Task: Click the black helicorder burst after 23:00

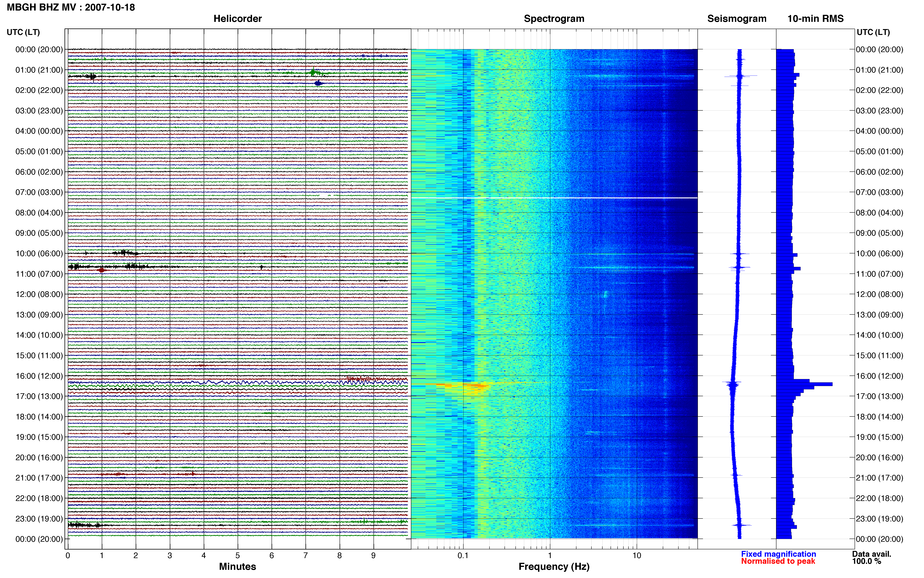Action: [85, 525]
